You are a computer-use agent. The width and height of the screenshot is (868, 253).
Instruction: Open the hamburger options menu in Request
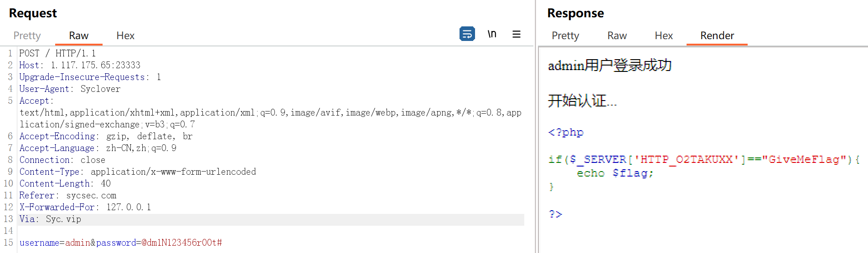pyautogui.click(x=516, y=34)
